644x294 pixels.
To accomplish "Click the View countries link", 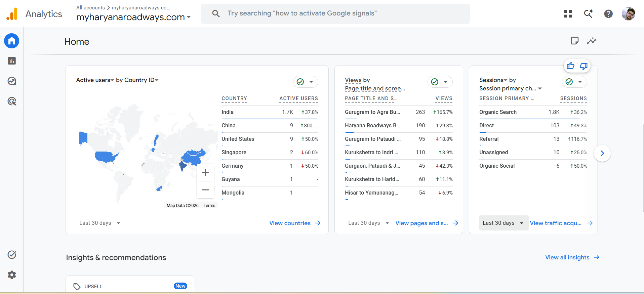I will 295,223.
